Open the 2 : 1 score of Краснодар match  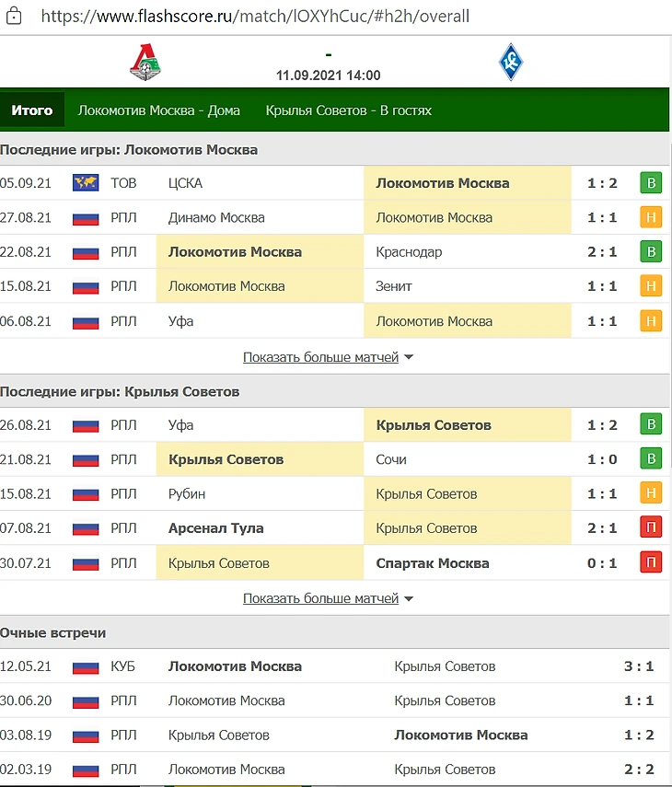(602, 252)
